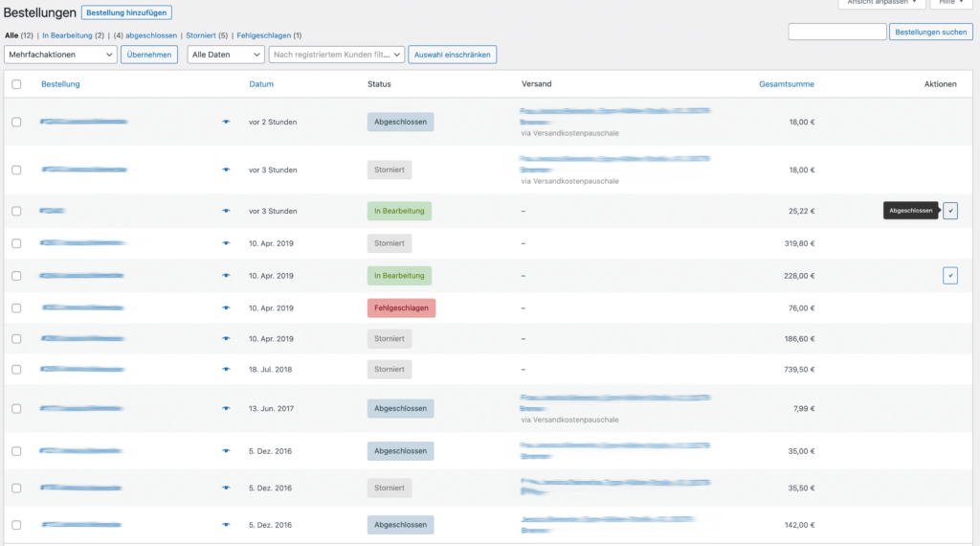
Task: Click Übernehmen to apply bulk action
Action: pos(148,55)
